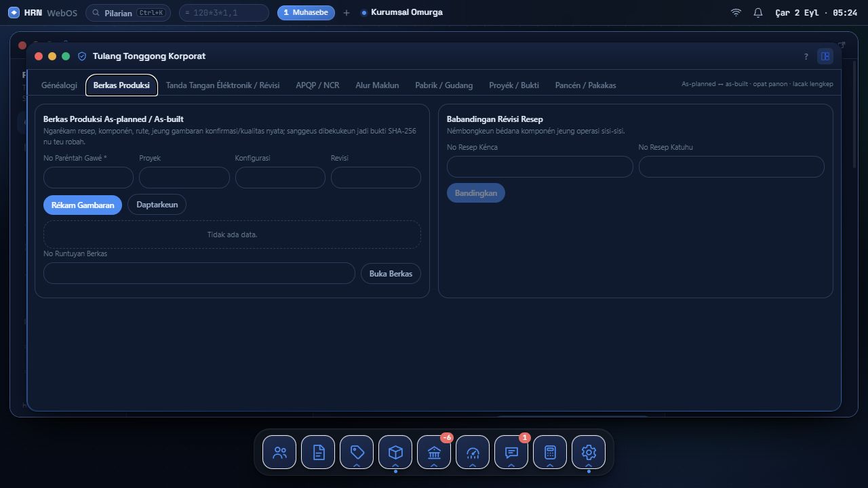Image resolution: width=868 pixels, height=488 pixels.
Task: Click the Rékam Gambaran button
Action: [x=83, y=205]
